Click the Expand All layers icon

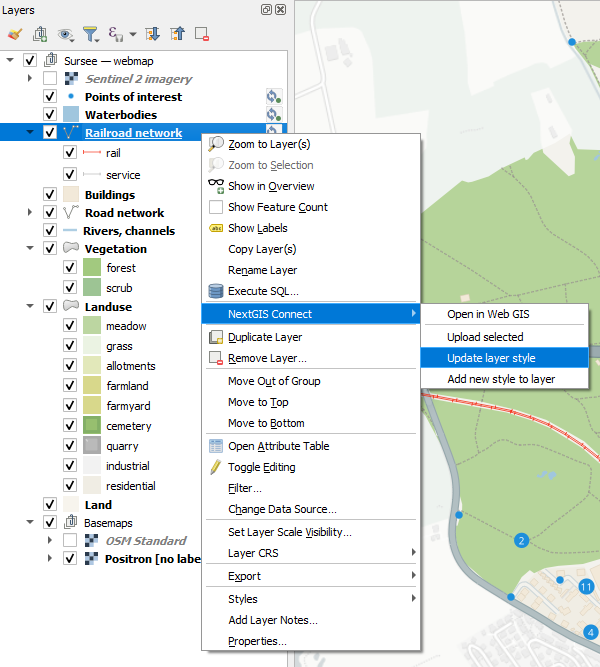(153, 34)
